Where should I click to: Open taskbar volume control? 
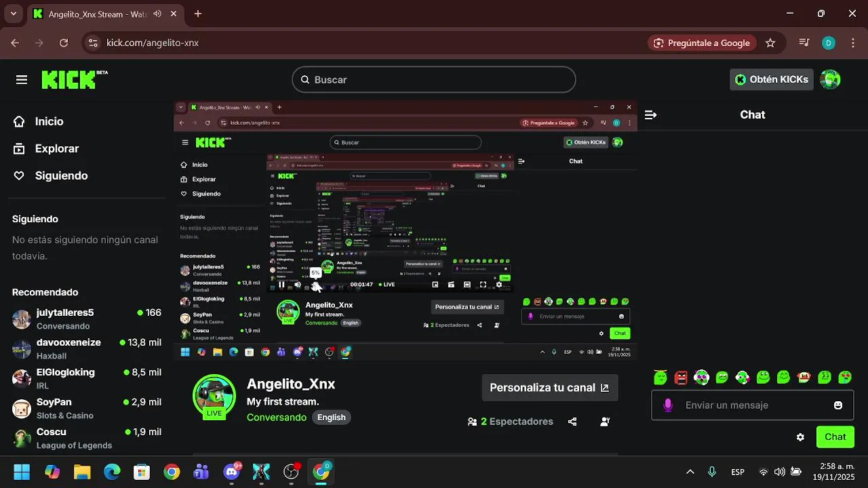pyautogui.click(x=780, y=472)
